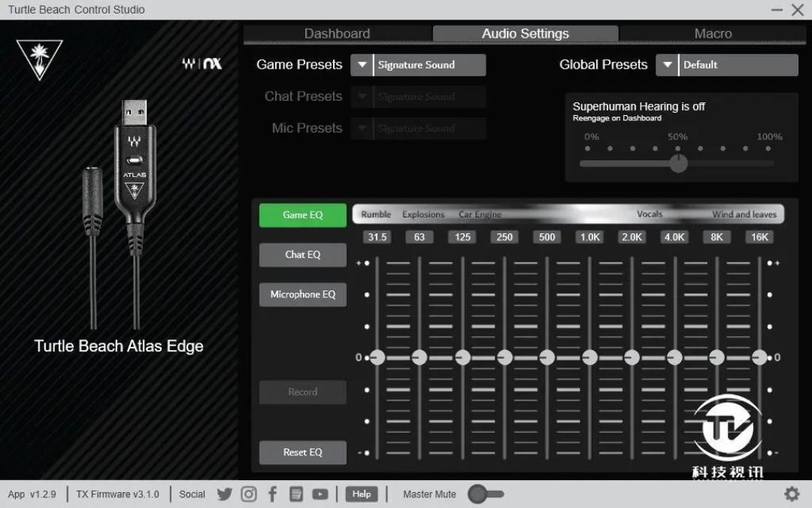Click the Reset EQ button
812x508 pixels.
pos(302,452)
